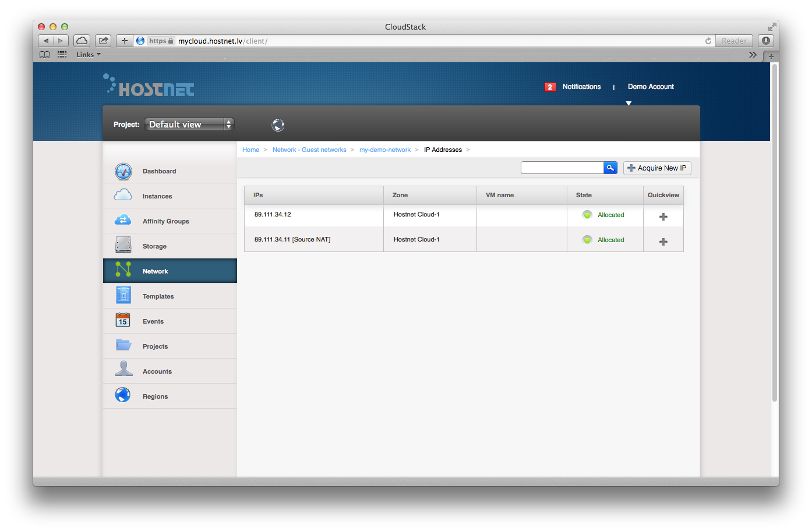Open the Project Default view dropdown
This screenshot has height=532, width=812.
189,125
